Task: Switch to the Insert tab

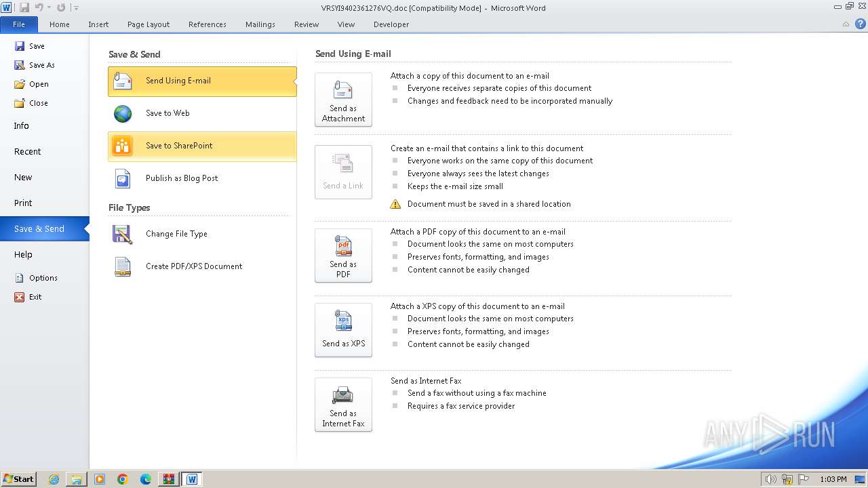Action: [x=98, y=24]
